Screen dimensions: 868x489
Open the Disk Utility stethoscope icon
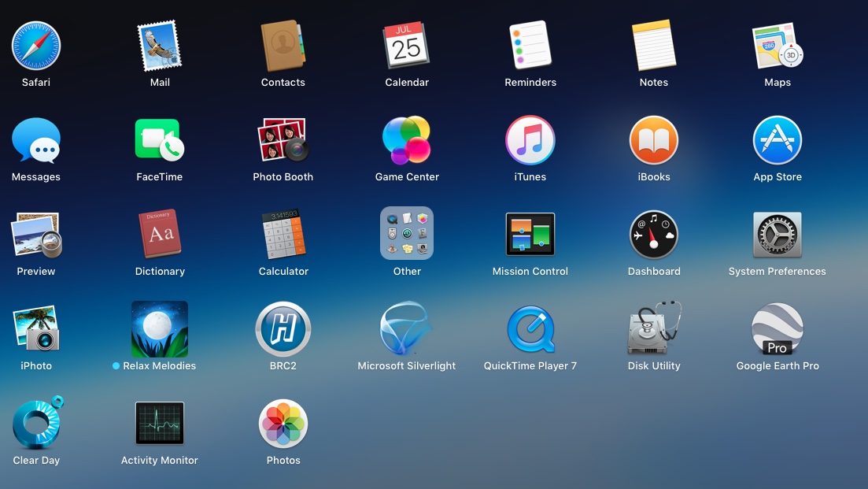[654, 328]
